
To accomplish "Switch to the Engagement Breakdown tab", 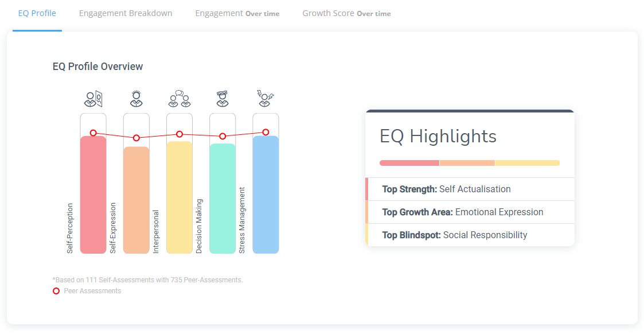I will [126, 13].
